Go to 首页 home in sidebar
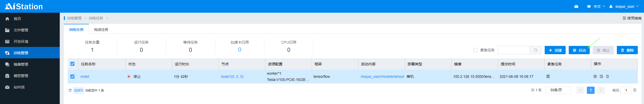Image resolution: width=644 pixels, height=104 pixels. click(x=17, y=19)
